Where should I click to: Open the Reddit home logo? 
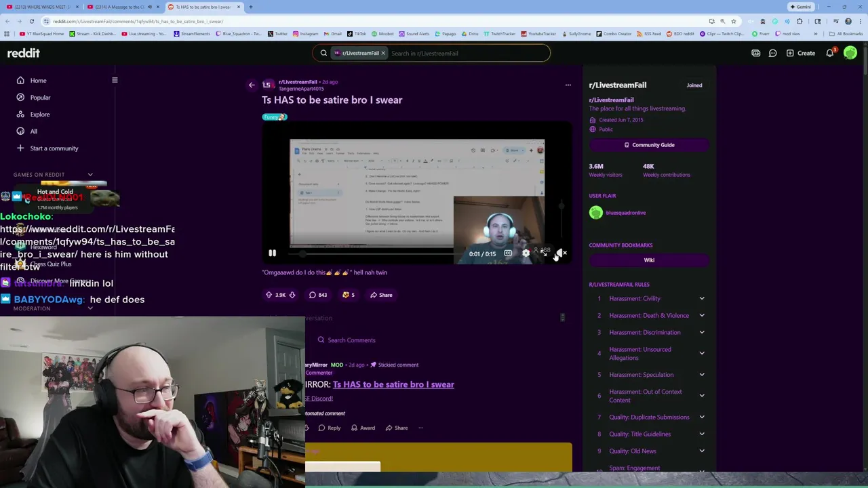pos(24,53)
